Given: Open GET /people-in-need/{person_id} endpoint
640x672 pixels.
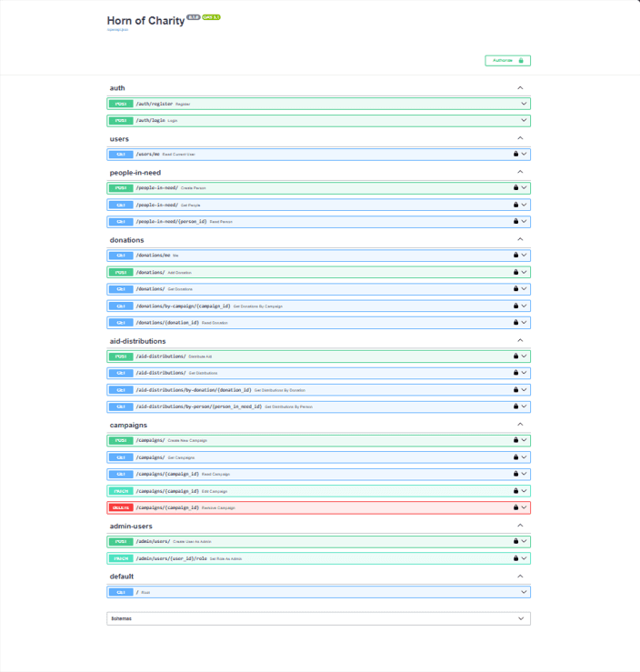Looking at the screenshot, I should point(319,222).
